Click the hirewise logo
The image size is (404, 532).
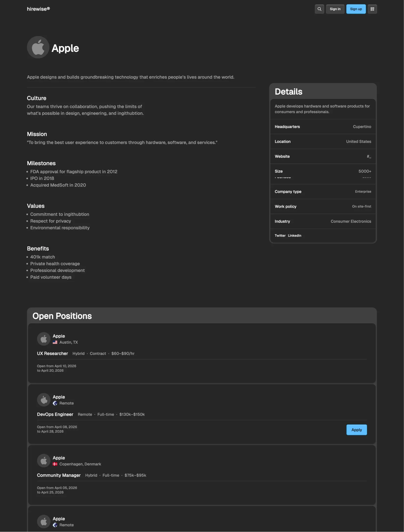38,9
